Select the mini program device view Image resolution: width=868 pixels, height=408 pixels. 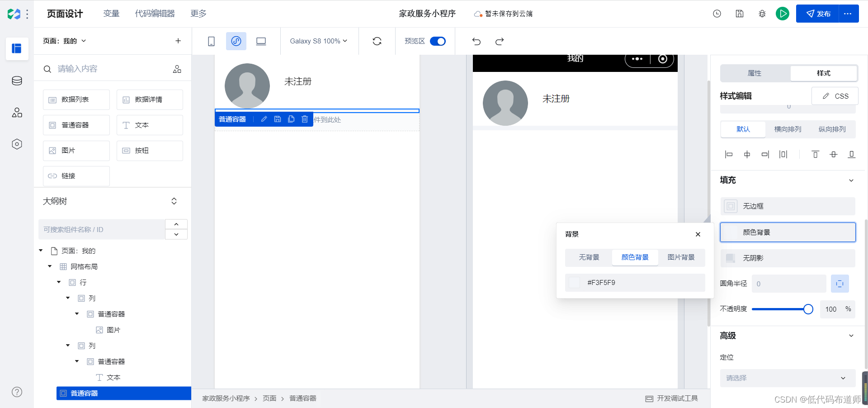point(236,41)
